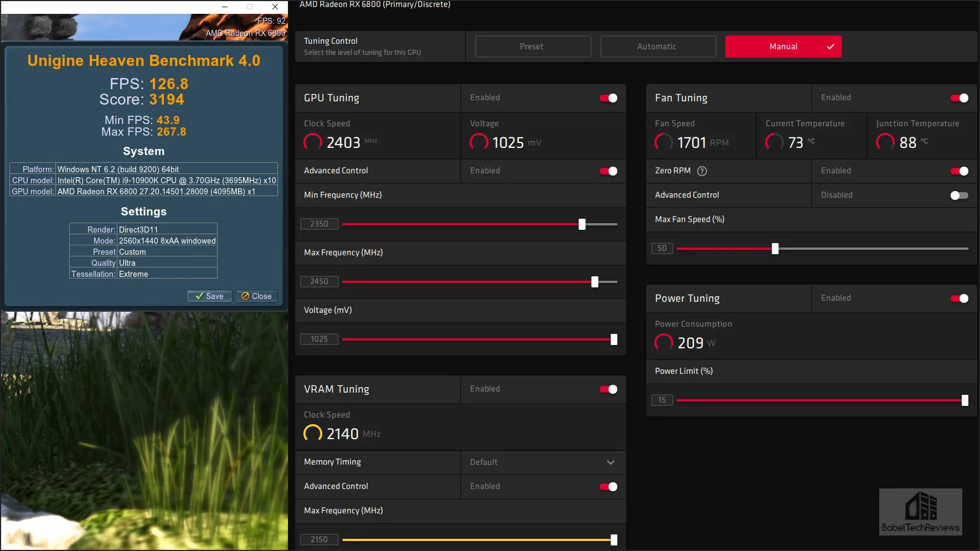Click the GPU Tuning section heading
The height and width of the screenshot is (551, 980).
tap(332, 98)
